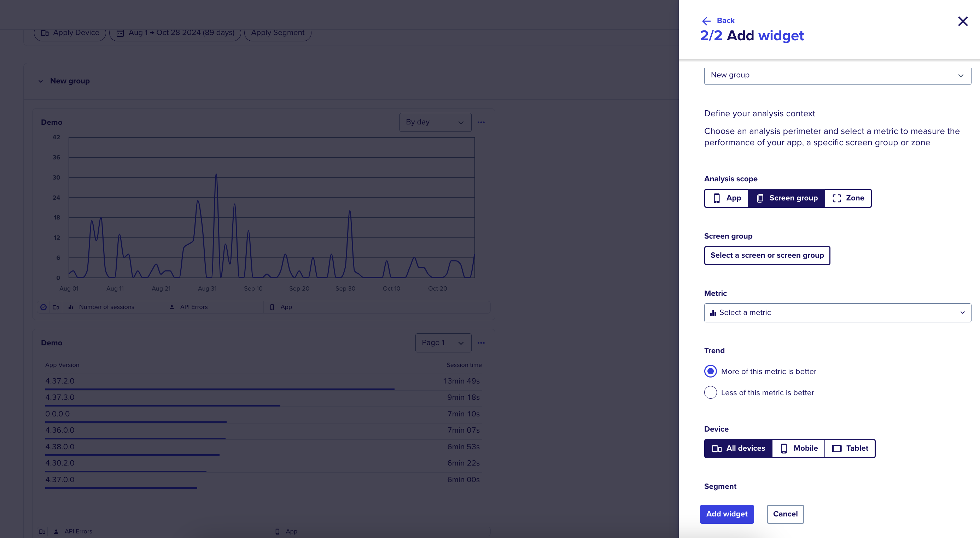
Task: Click the phone icon in the App scope button
Action: coord(716,198)
